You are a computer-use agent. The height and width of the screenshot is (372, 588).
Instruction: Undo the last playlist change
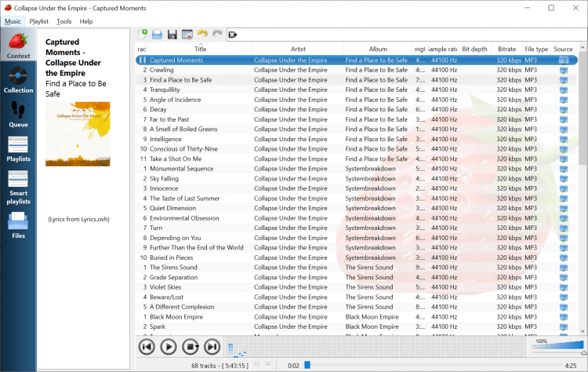(x=202, y=35)
